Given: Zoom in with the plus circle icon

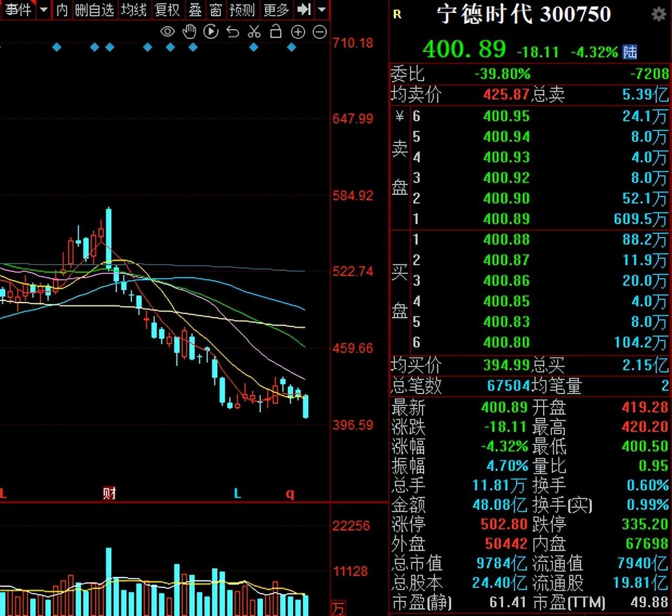Looking at the screenshot, I should pyautogui.click(x=298, y=32).
